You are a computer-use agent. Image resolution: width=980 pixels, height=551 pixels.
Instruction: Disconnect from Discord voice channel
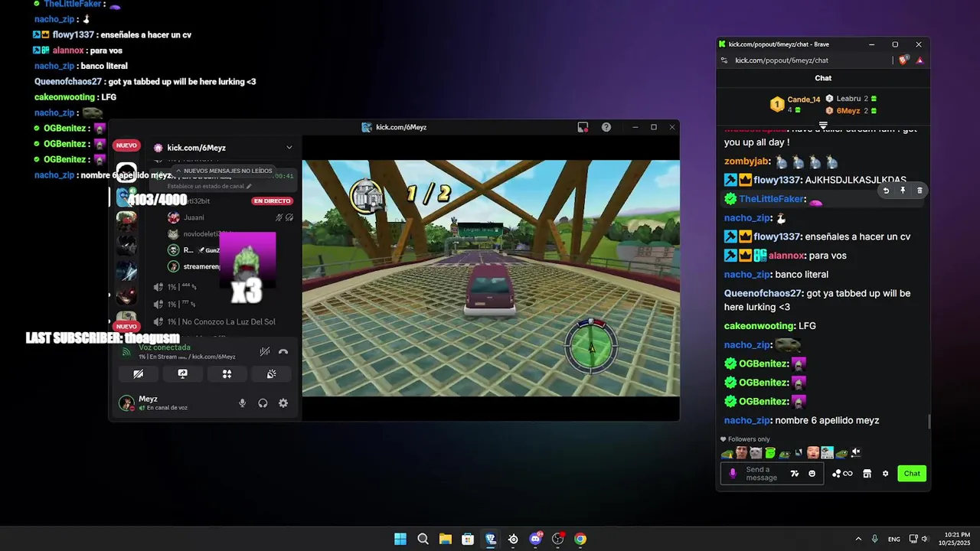pos(283,352)
